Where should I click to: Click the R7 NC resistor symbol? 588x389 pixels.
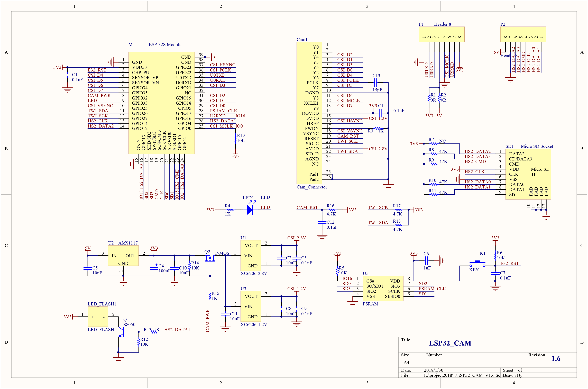pos(434,144)
